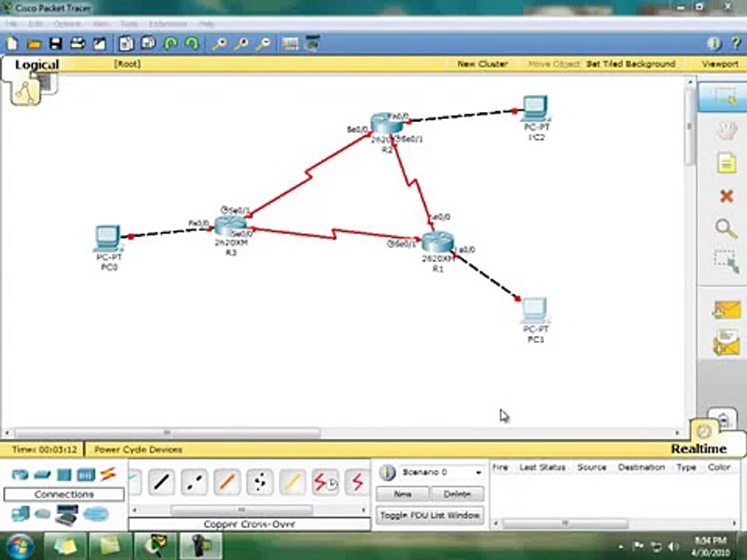Viewport: 747px width, 560px height.
Task: Switch to the Logical workspace tab
Action: pos(37,65)
